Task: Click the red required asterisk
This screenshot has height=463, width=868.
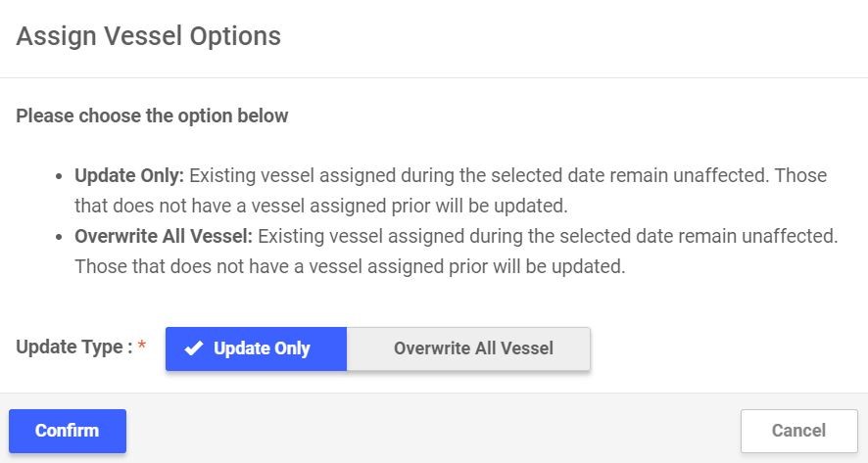Action: [142, 347]
